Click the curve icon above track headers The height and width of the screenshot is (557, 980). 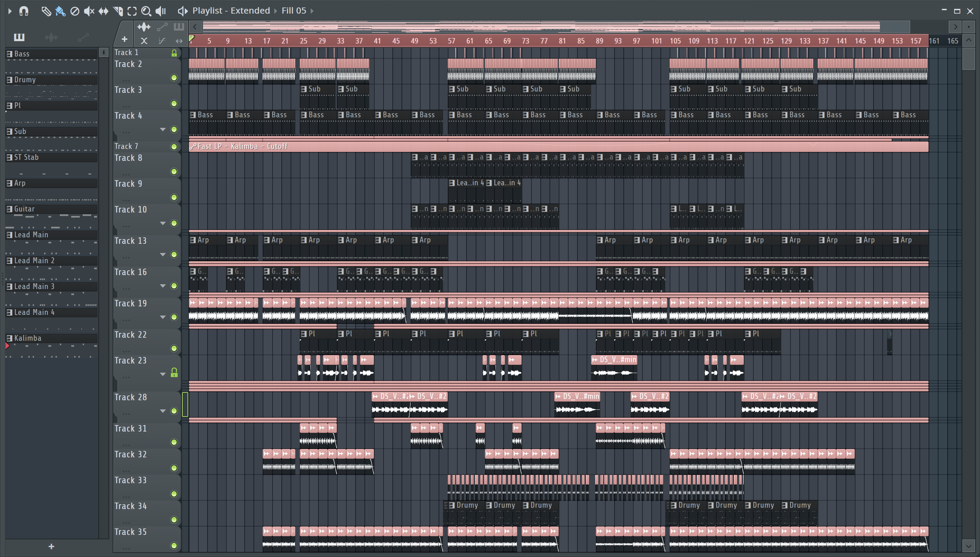click(x=162, y=40)
